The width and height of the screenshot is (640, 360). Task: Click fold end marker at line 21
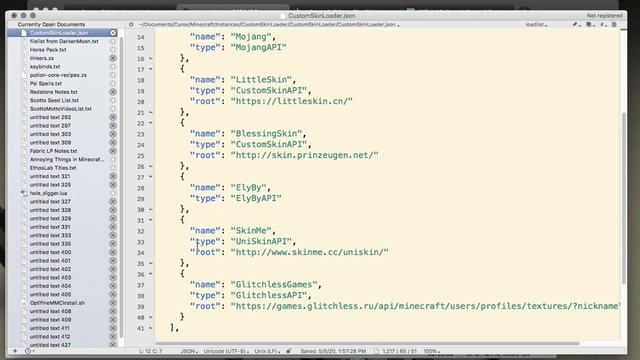click(151, 112)
